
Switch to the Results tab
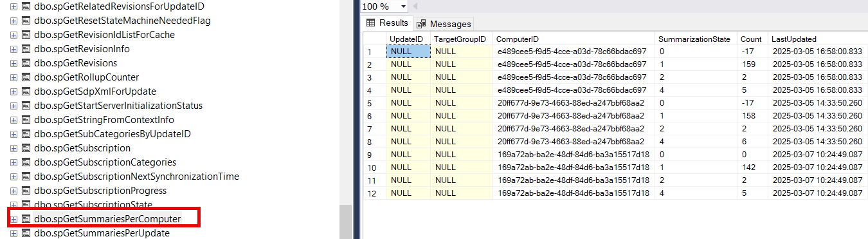point(387,23)
